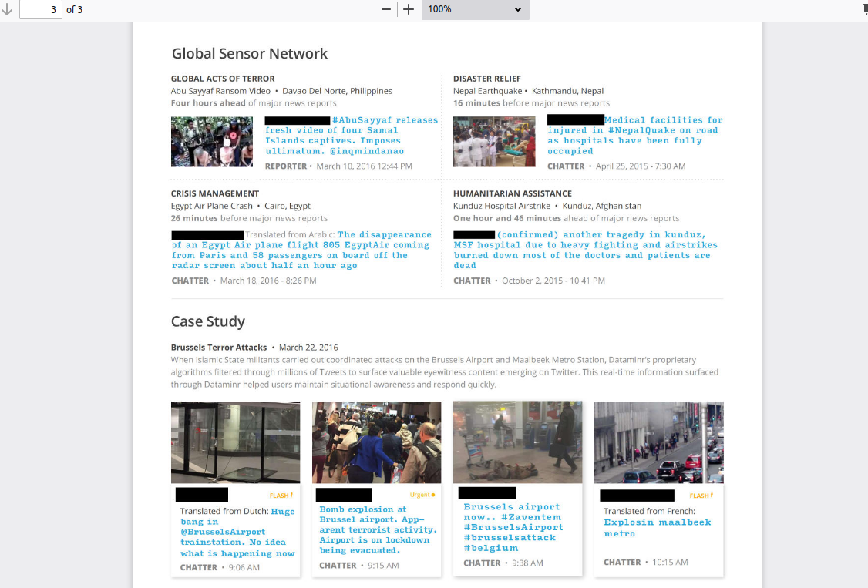Zoom out with the minus button

tap(386, 9)
